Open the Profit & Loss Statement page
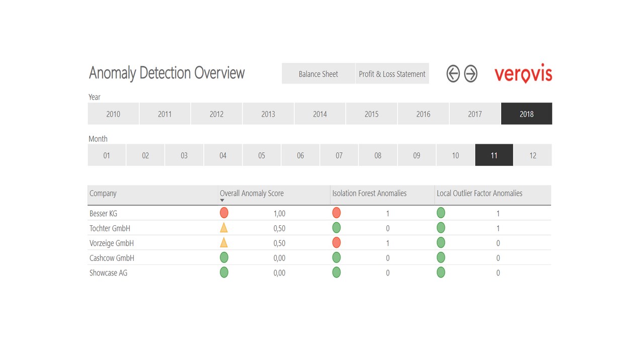The image size is (644, 362). tap(392, 73)
